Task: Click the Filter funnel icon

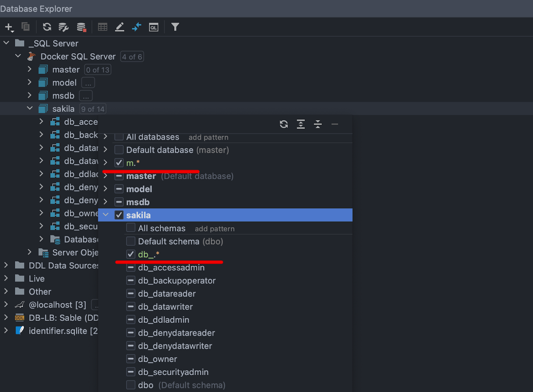Action: [175, 27]
